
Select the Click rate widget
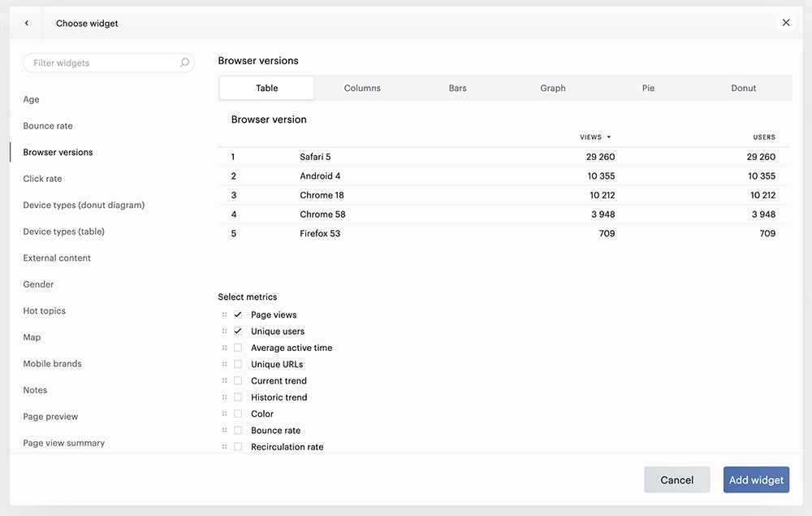42,179
